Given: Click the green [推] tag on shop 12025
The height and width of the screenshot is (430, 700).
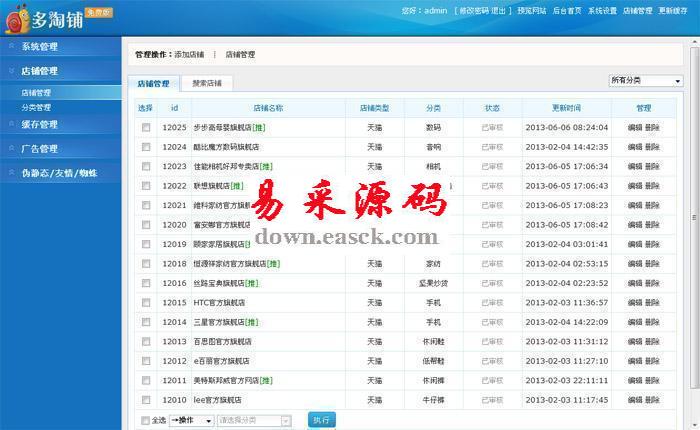Looking at the screenshot, I should 258,128.
